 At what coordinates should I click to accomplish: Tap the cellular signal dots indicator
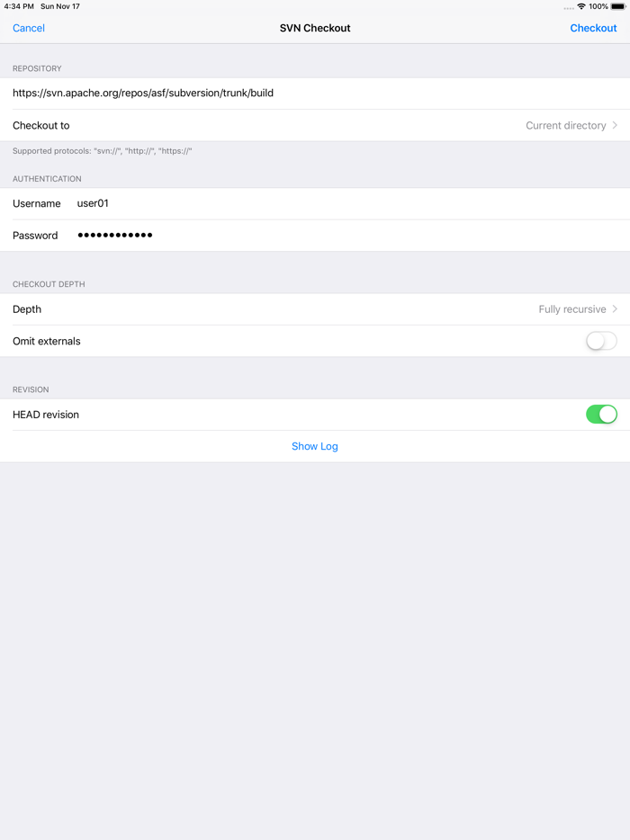[x=568, y=8]
